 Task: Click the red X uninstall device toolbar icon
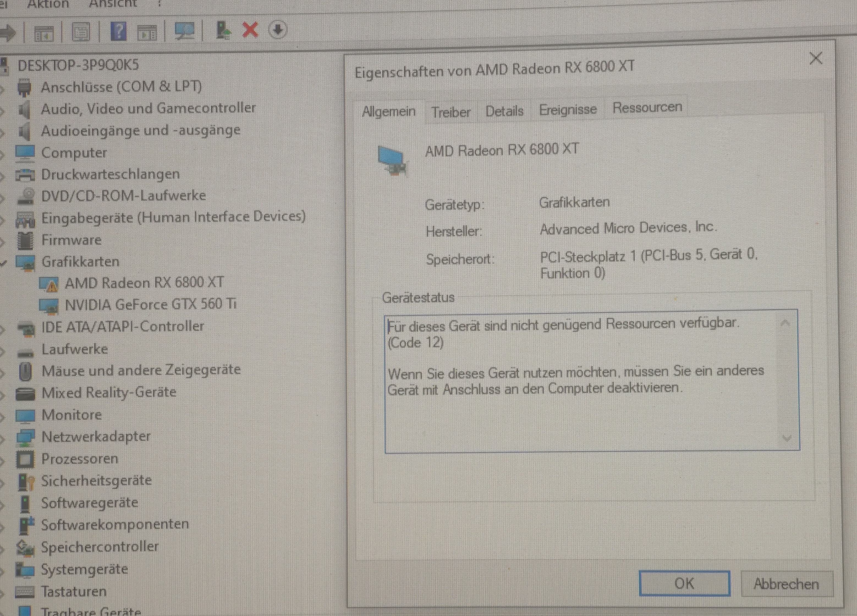[x=250, y=29]
